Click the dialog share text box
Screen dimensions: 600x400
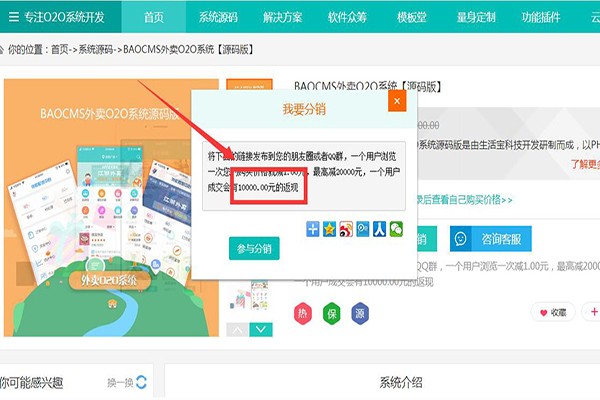pos(304,176)
